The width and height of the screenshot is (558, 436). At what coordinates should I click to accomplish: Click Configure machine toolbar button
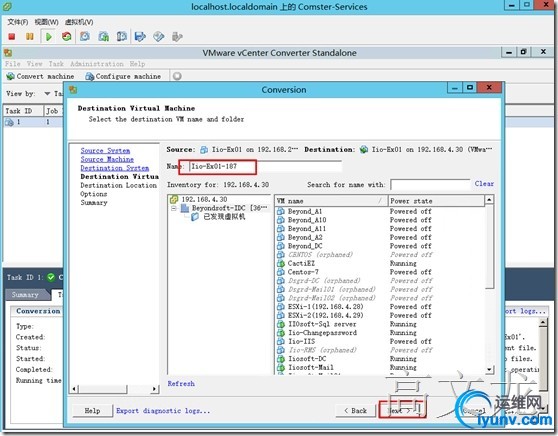(123, 76)
